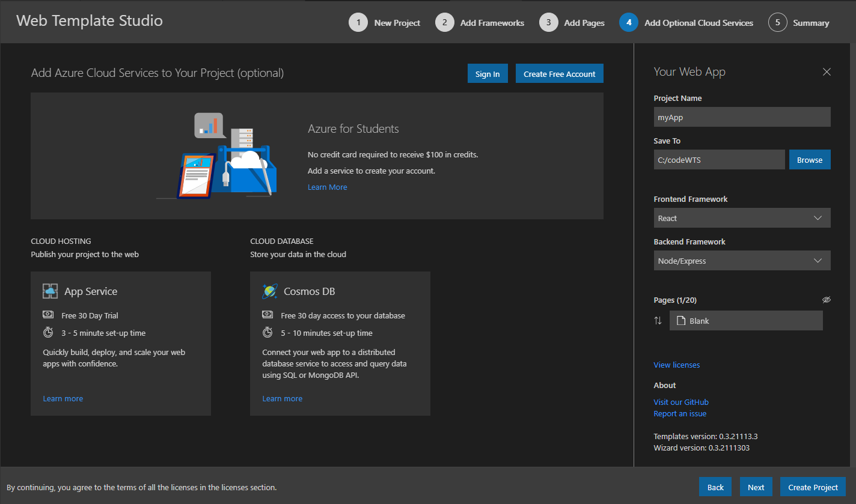Click Create Free Account button

point(560,73)
